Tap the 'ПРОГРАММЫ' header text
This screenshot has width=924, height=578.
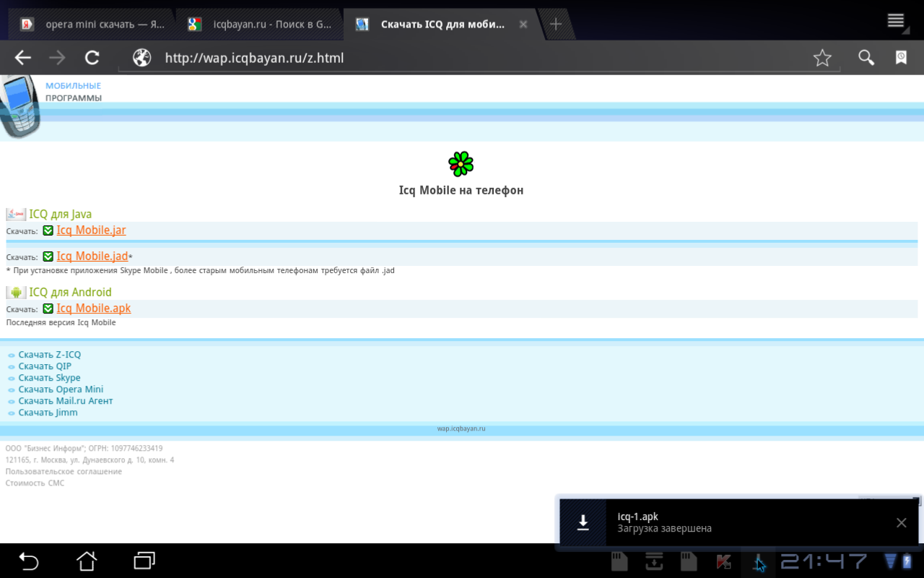click(x=74, y=98)
